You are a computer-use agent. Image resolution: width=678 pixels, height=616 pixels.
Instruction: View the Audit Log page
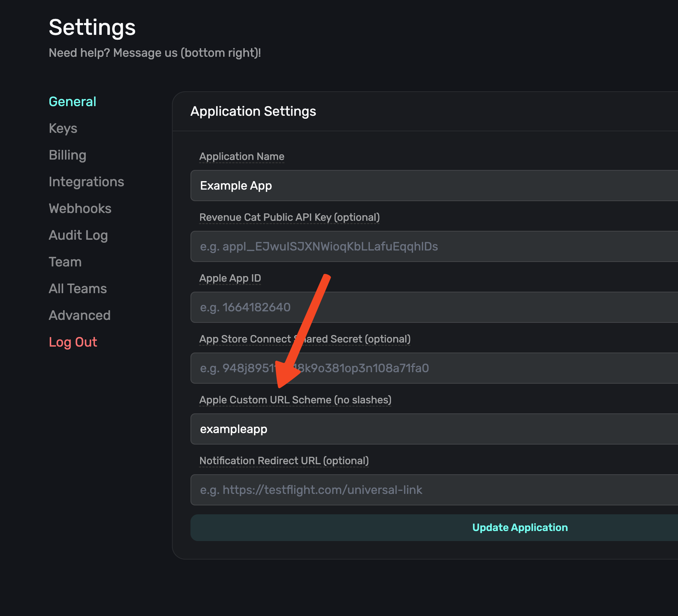(x=78, y=235)
